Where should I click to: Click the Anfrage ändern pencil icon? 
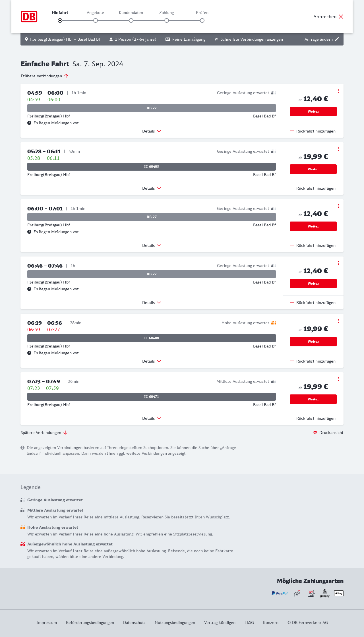click(x=337, y=39)
